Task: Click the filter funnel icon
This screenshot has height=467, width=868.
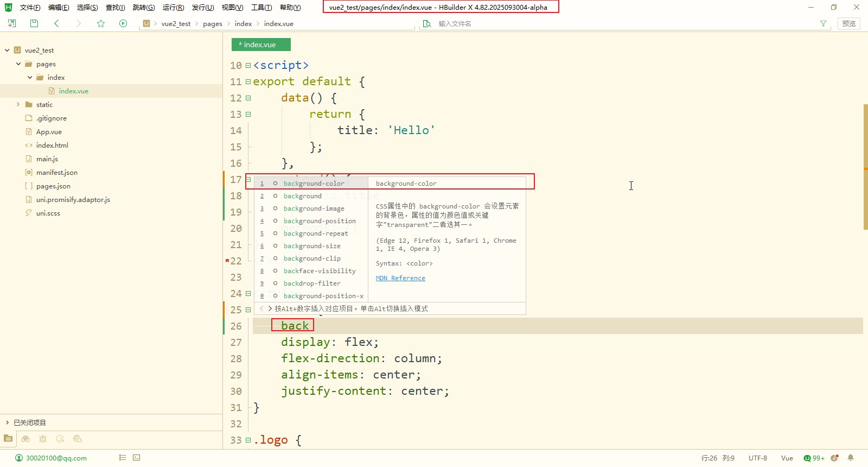Action: click(x=824, y=23)
